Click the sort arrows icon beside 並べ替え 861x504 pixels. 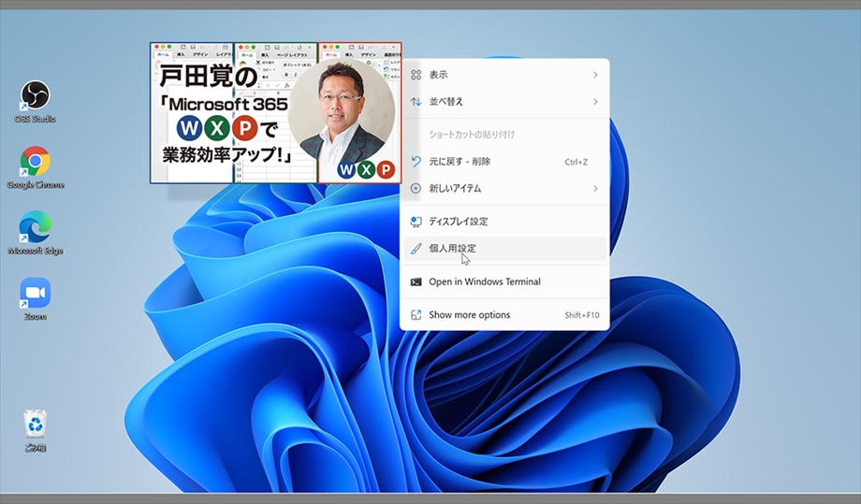(416, 102)
